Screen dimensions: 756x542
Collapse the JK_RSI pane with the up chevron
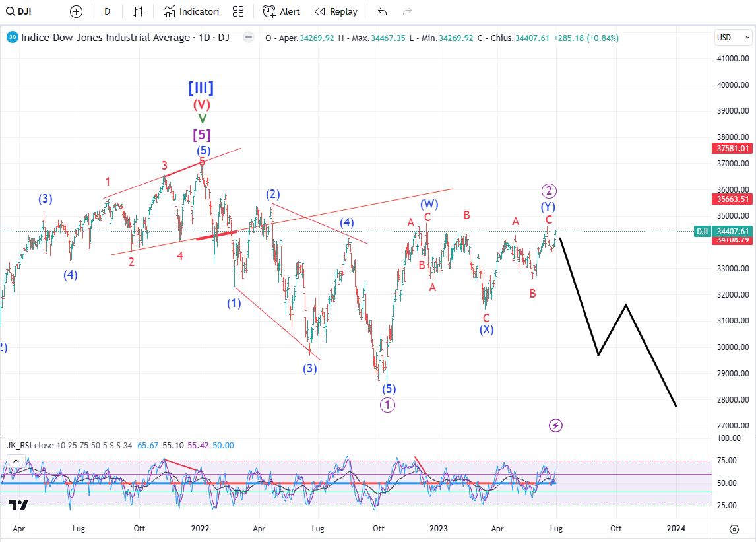[16, 461]
